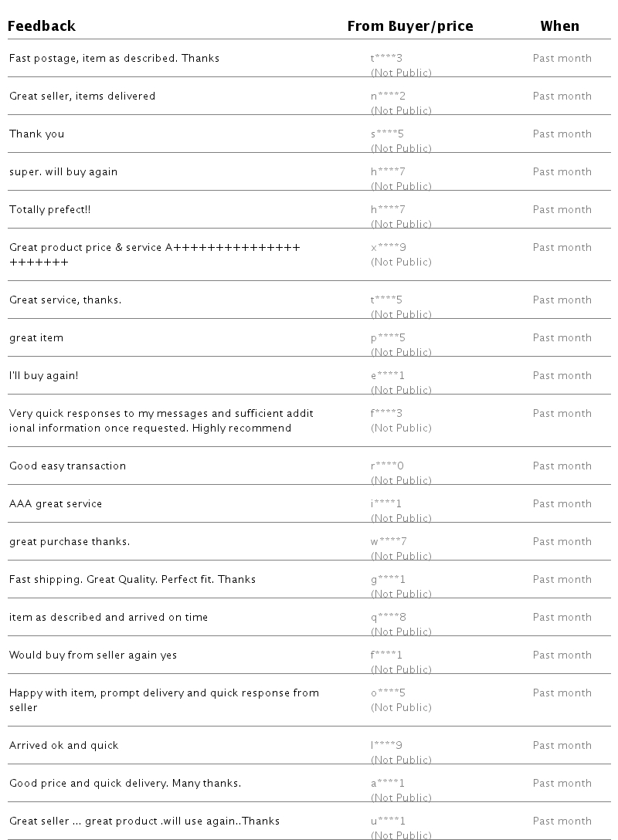618x840 pixels.
Task: Click buyer x****9 username
Action: coord(388,248)
